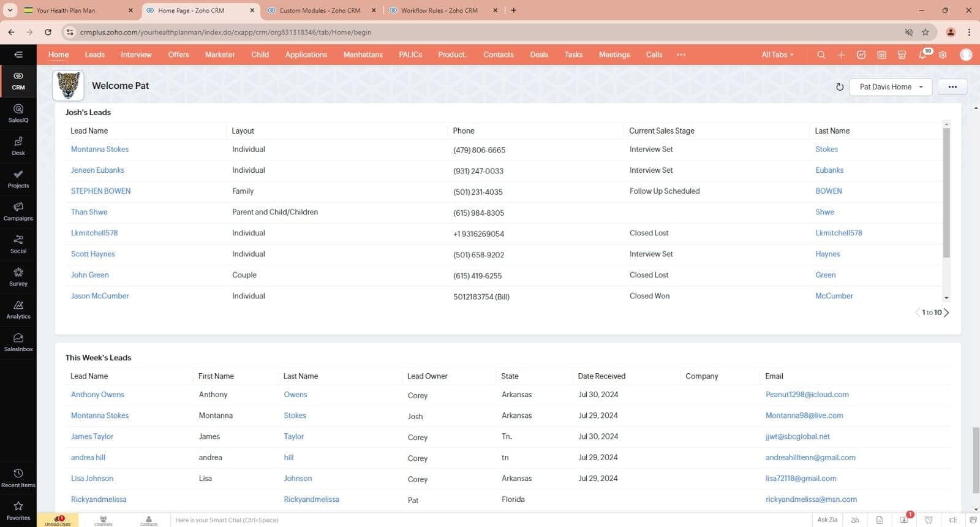
Task: Open the Pat Davis Home dropdown
Action: coord(891,87)
